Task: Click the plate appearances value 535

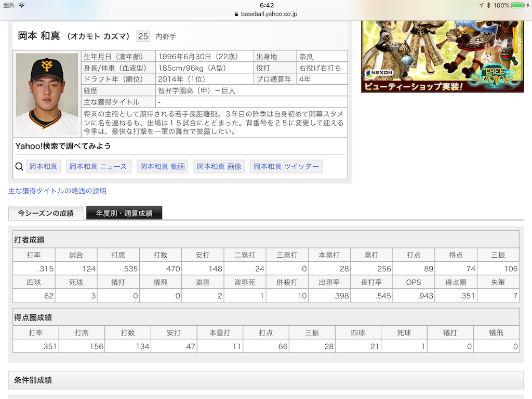Action: (x=131, y=269)
